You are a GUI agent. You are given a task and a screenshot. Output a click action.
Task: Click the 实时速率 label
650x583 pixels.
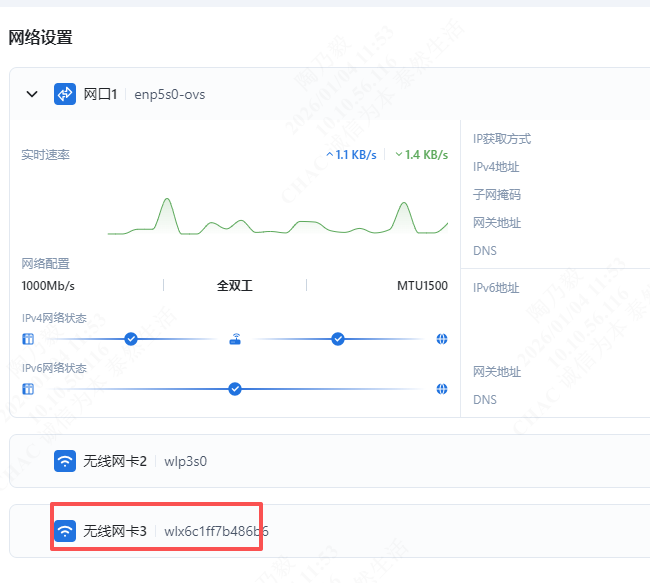pyautogui.click(x=46, y=155)
